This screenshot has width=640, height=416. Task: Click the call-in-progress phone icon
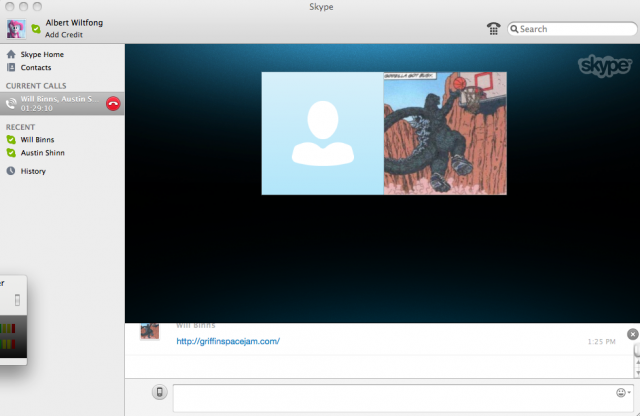[11, 104]
